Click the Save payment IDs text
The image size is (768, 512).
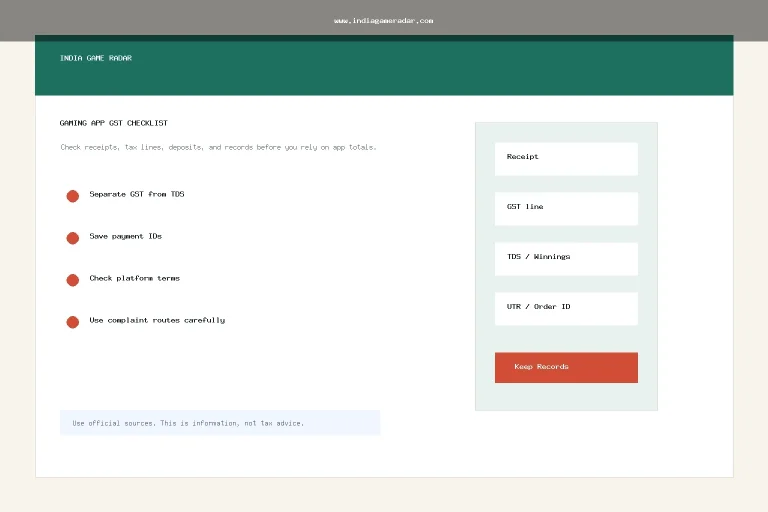125,236
